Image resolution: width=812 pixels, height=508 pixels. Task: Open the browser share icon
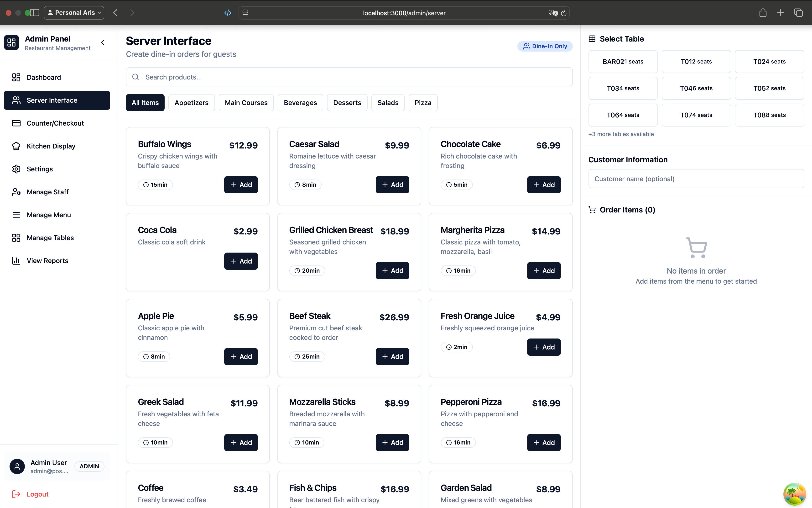tap(763, 13)
